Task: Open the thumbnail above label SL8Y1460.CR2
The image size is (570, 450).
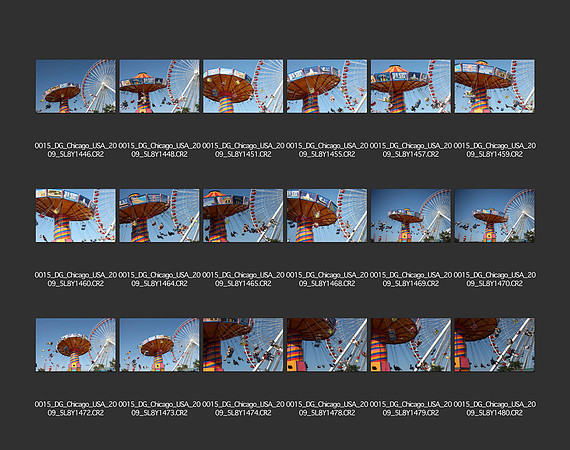Action: pyautogui.click(x=76, y=216)
